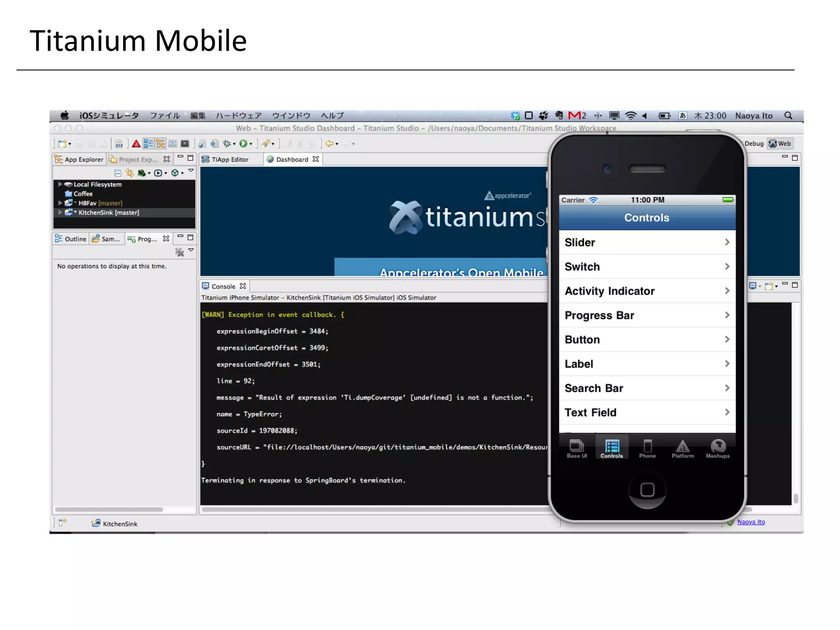Click the yellow Back arrow toolbar icon
This screenshot has height=630, width=840.
point(329,144)
